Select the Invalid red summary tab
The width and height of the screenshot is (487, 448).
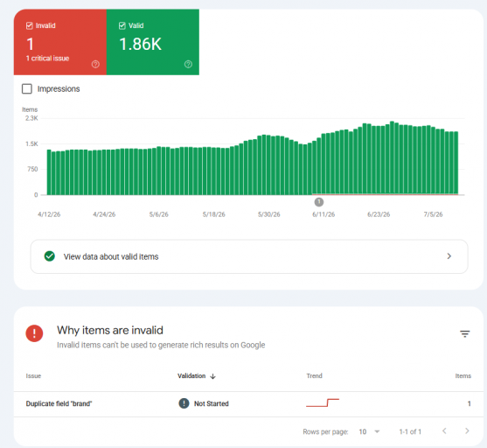click(x=60, y=42)
